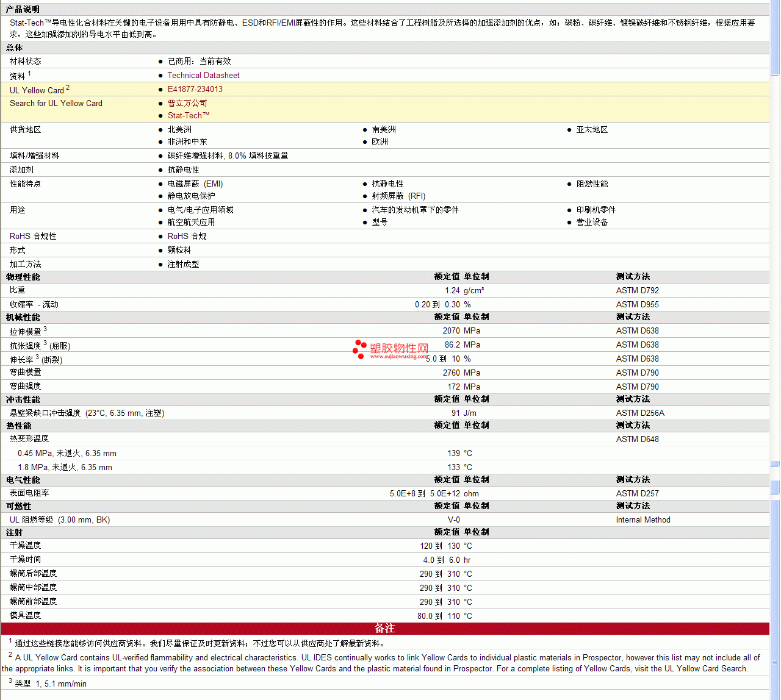The width and height of the screenshot is (781, 700).
Task: Click the flexural strength value 172
Action: click(454, 387)
